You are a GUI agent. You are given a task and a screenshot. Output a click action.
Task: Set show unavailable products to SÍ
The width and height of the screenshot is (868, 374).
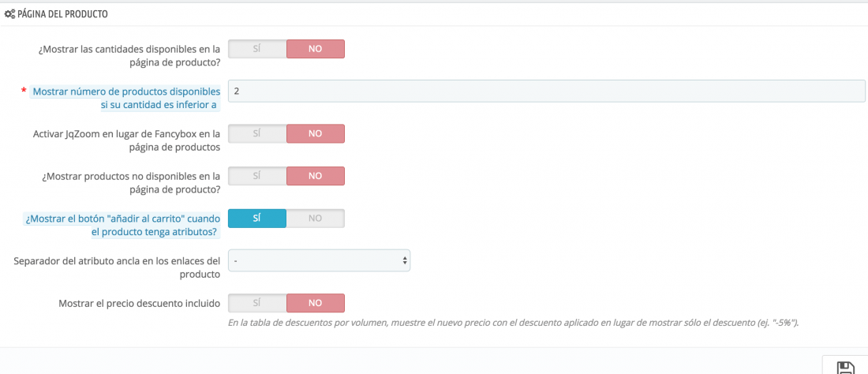coord(257,176)
